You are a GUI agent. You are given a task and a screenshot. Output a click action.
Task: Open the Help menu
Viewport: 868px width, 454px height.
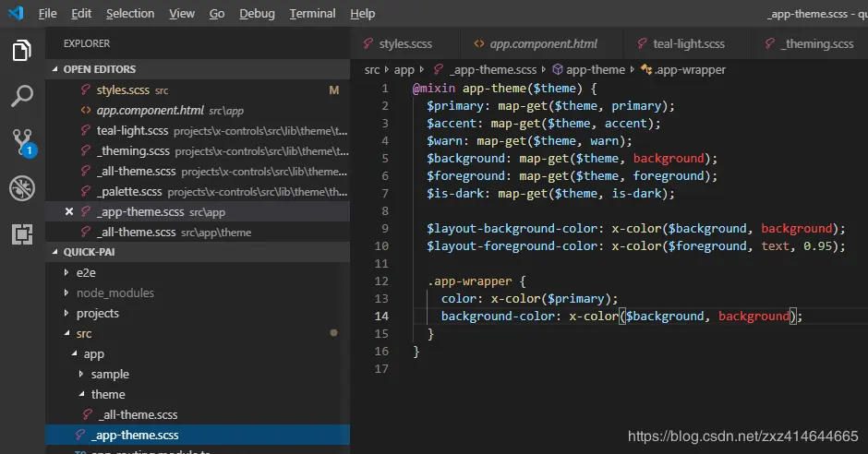point(363,13)
